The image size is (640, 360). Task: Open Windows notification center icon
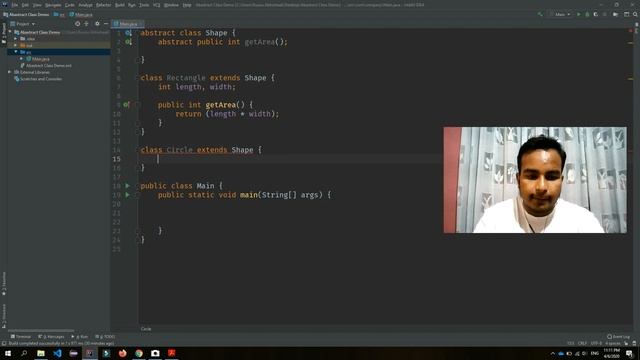click(629, 353)
